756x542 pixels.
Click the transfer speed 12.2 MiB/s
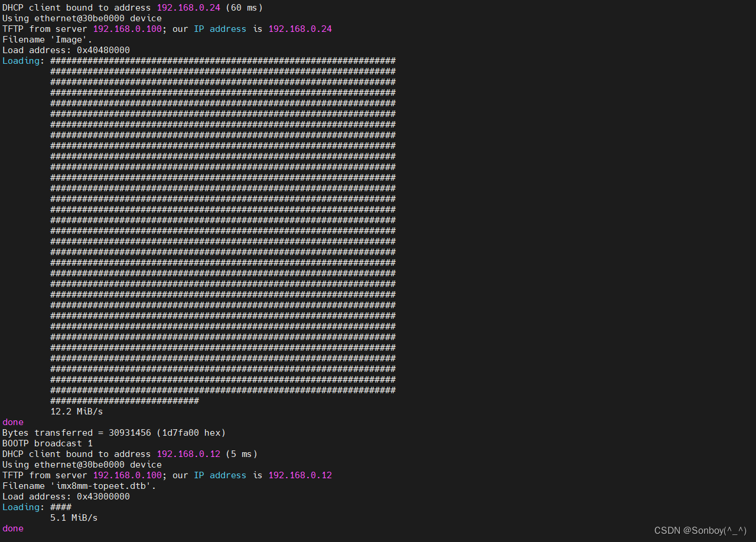click(x=76, y=411)
